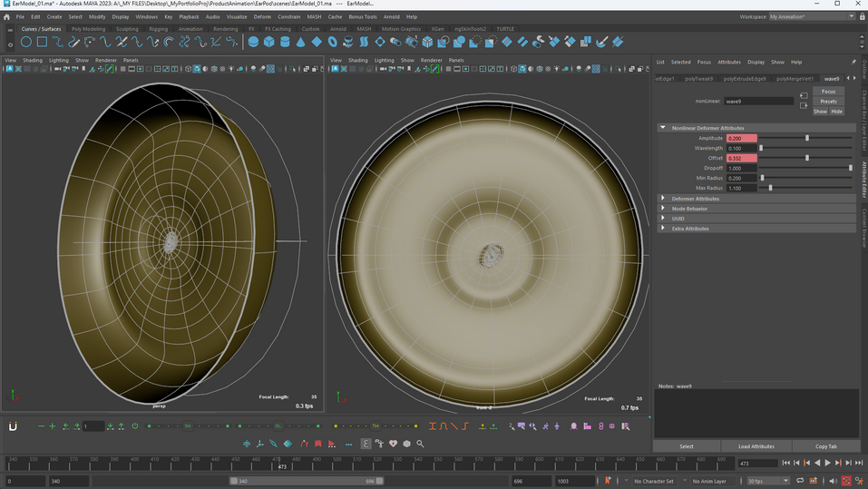Click the search magnifier icon above timeline
This screenshot has width=868, height=489.
[x=421, y=444]
